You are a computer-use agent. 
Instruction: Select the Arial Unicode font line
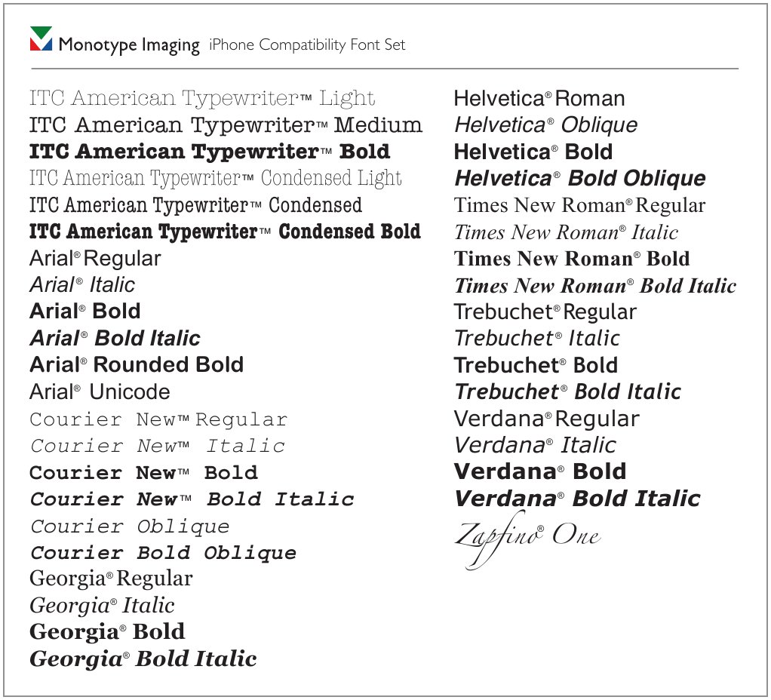click(x=100, y=392)
